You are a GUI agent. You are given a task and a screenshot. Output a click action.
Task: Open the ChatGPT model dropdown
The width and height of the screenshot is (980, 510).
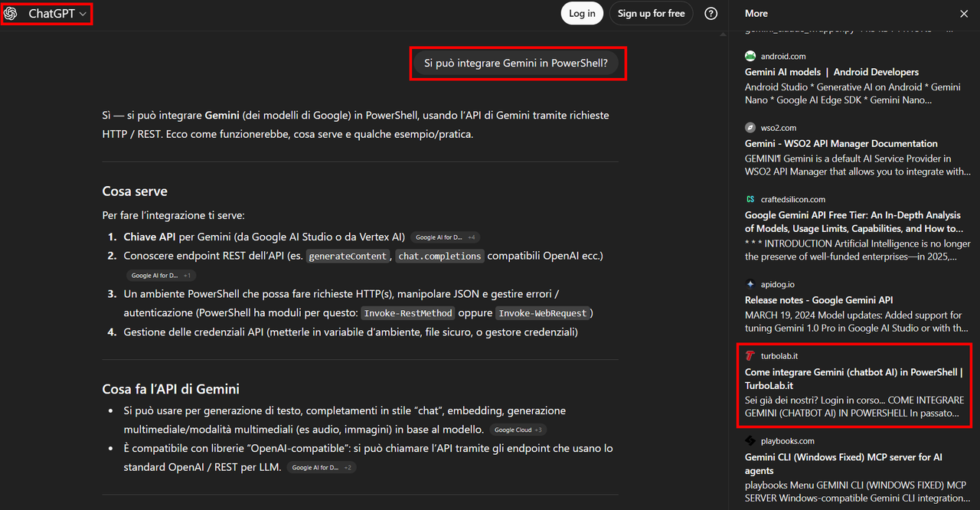pyautogui.click(x=57, y=14)
